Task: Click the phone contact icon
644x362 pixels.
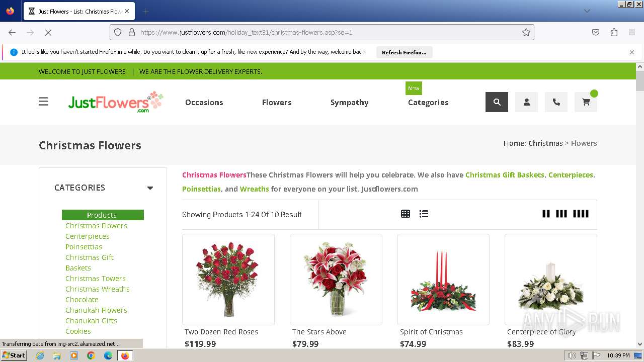Action: point(556,102)
